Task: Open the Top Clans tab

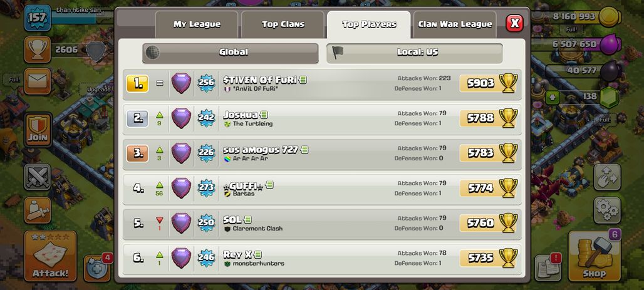Action: 283,24
